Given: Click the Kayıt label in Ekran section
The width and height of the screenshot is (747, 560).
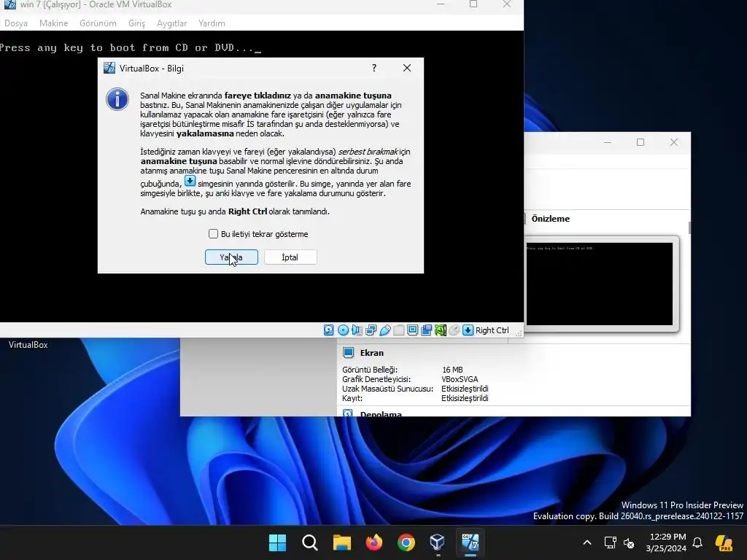Looking at the screenshot, I should tap(352, 398).
